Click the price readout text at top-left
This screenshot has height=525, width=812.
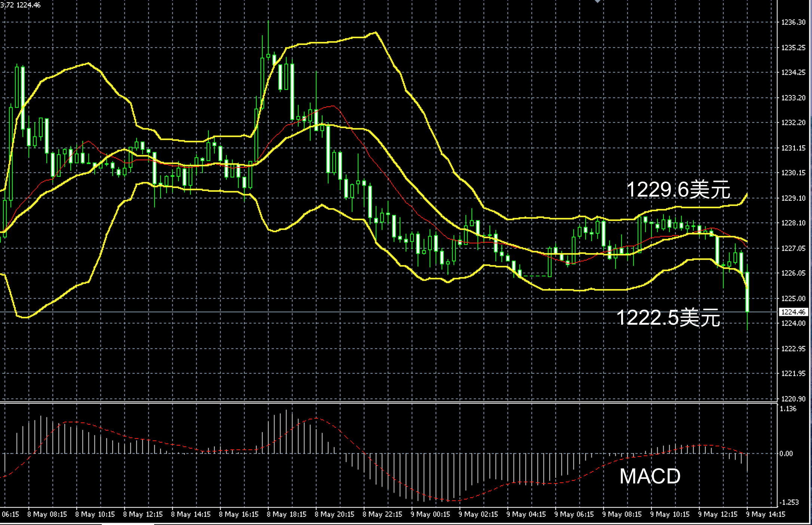tap(21, 5)
